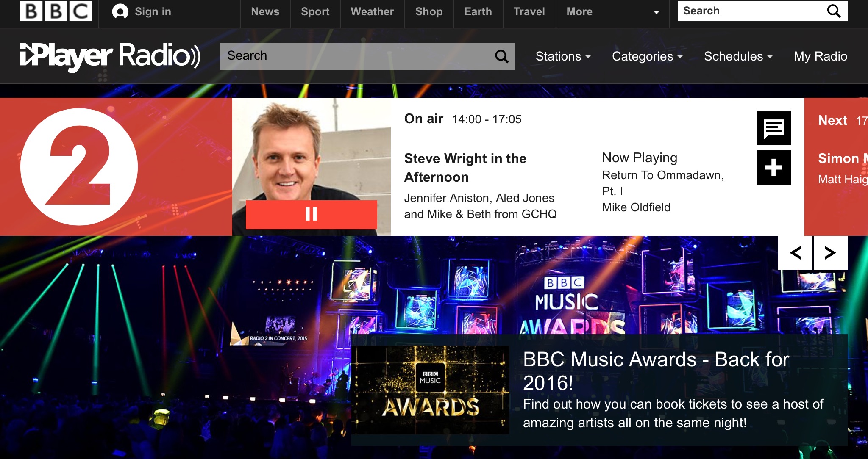Screen dimensions: 868x459
Task: Click the Mike Oldfield artist name
Action: click(x=636, y=207)
